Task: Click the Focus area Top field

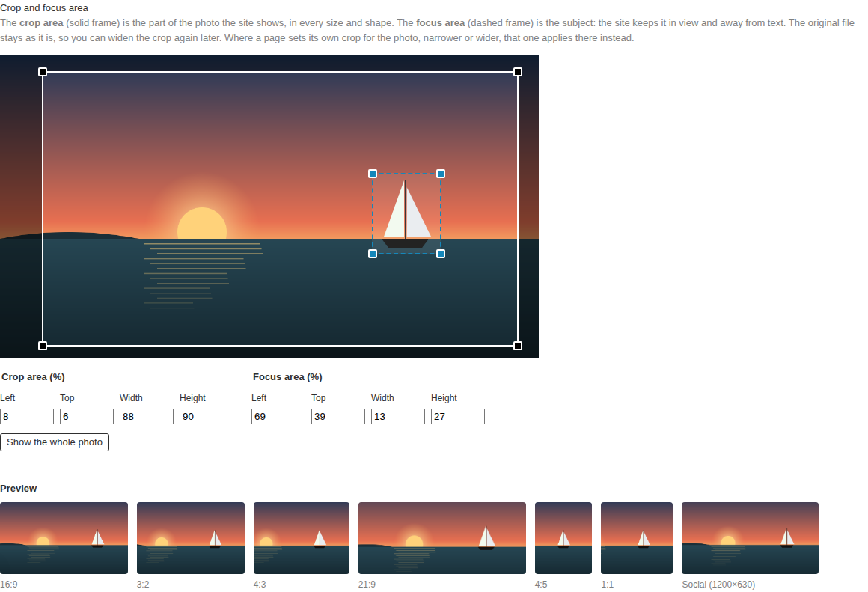Action: click(x=338, y=416)
